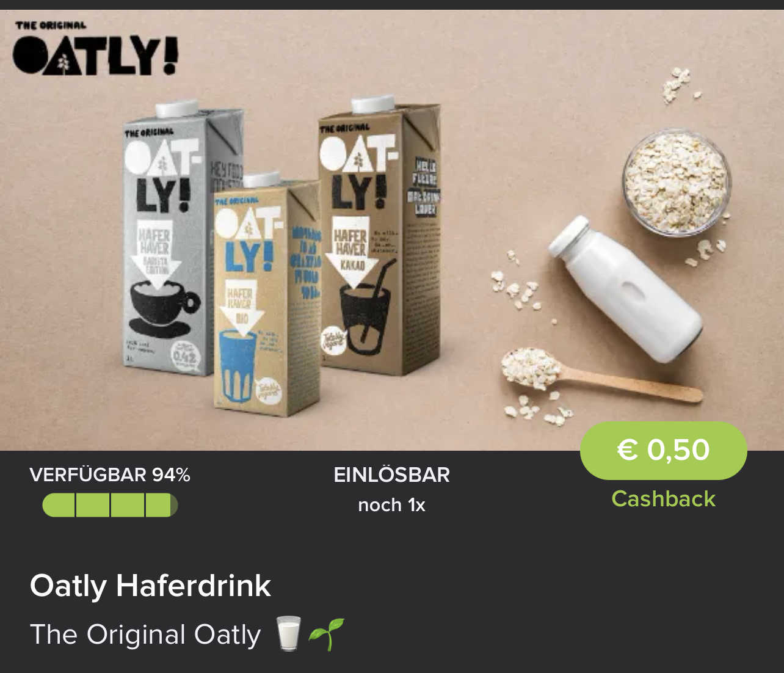The height and width of the screenshot is (673, 784).
Task: Click the seedling emoji icon
Action: point(326,634)
